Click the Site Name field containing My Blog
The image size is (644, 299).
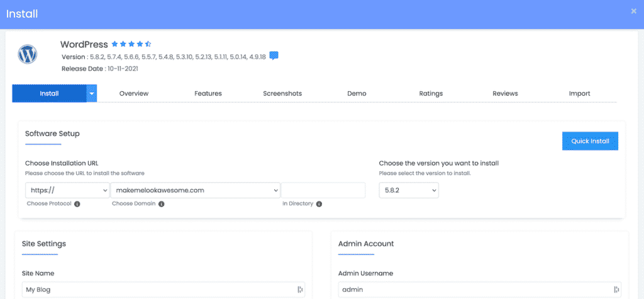click(164, 290)
